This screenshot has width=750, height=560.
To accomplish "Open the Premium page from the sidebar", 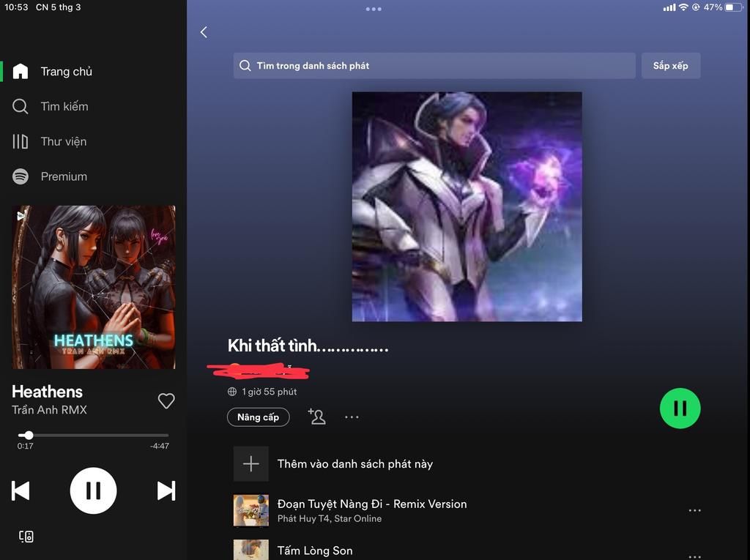I will click(63, 176).
